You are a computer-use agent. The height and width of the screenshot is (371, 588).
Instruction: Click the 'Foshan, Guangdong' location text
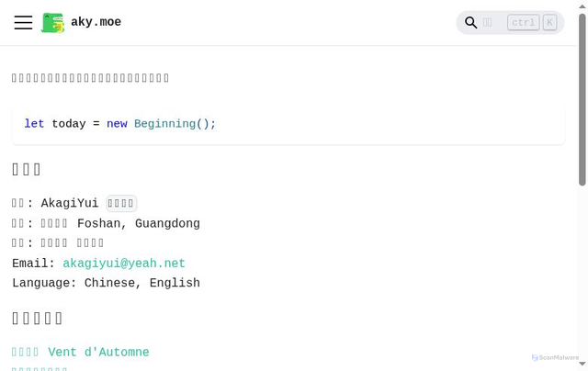139,223
